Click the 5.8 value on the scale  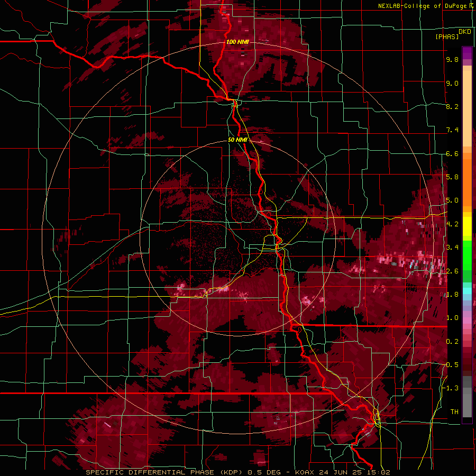point(452,177)
